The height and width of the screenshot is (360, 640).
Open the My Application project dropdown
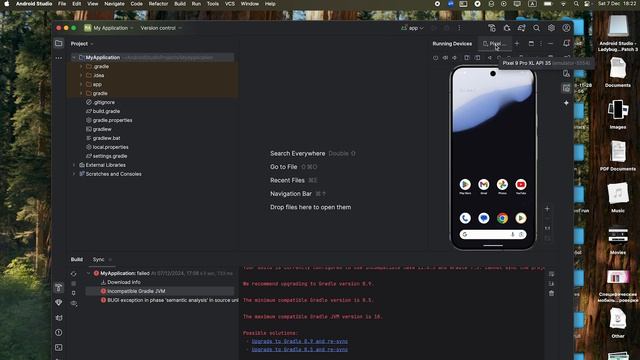[109, 28]
